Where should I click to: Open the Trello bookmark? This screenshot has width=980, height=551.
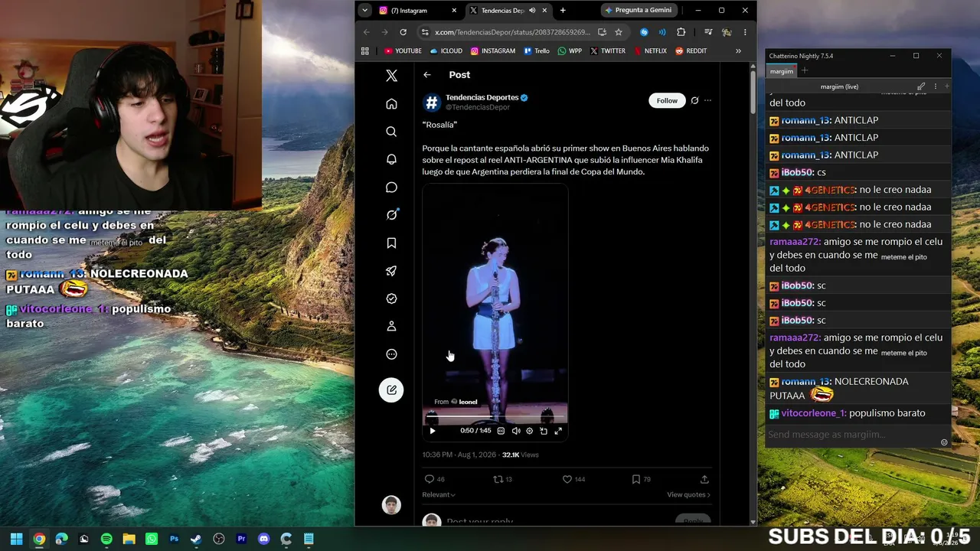click(537, 51)
